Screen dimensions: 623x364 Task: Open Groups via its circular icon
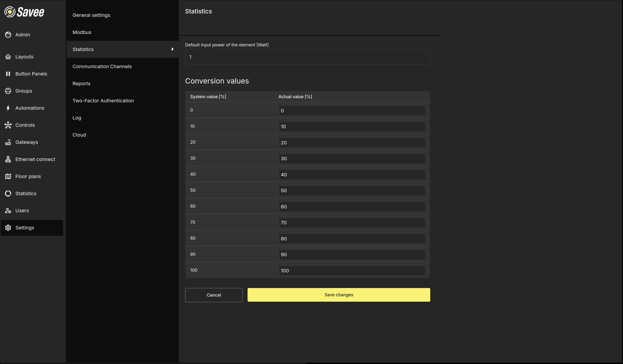8,91
